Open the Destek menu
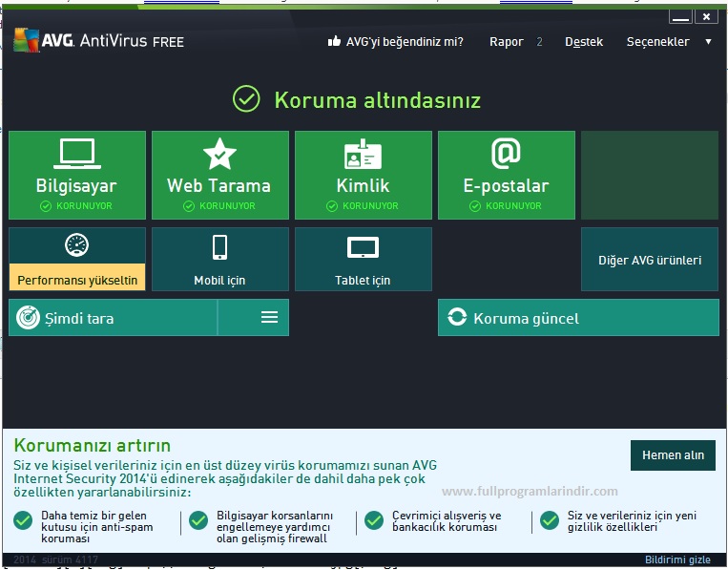 [584, 42]
